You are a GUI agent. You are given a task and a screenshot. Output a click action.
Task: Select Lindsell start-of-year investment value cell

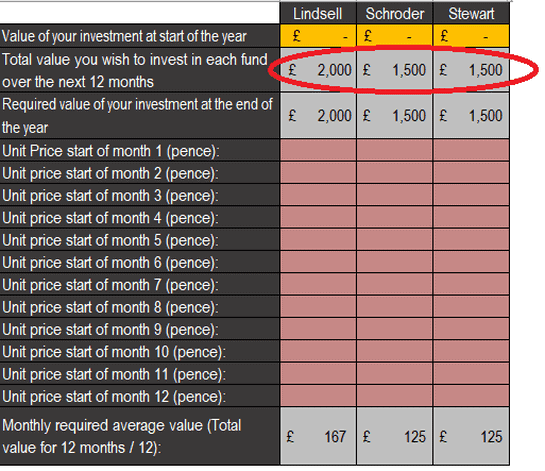pos(318,36)
